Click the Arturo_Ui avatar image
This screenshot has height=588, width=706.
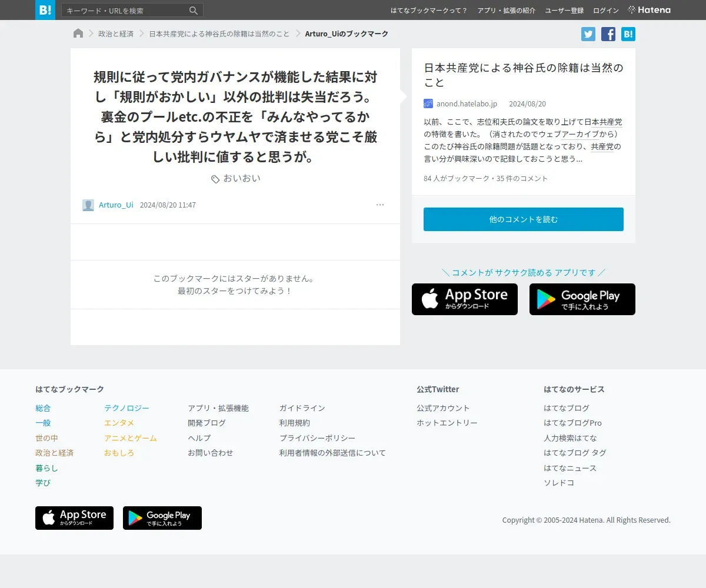pos(88,205)
